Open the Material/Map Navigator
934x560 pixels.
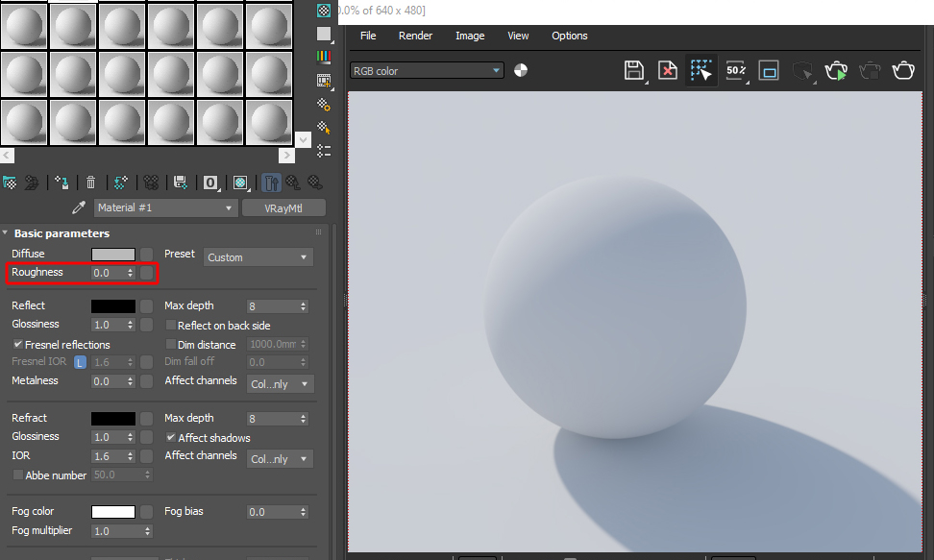[x=324, y=151]
